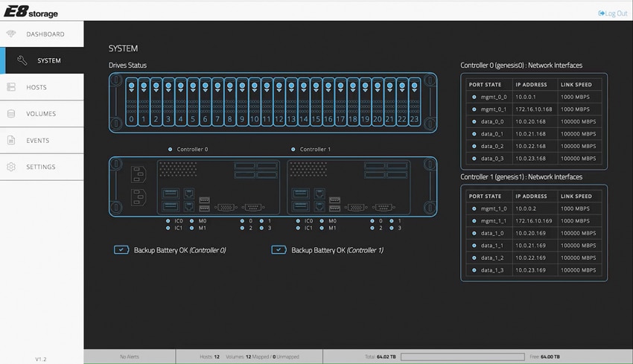
Task: Select drive slot 7
Action: [x=217, y=103]
